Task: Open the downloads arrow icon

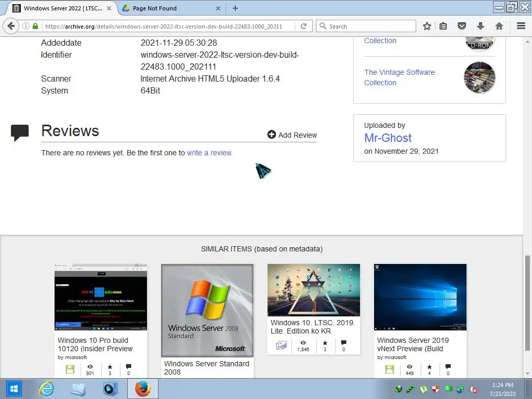Action: 481,26
